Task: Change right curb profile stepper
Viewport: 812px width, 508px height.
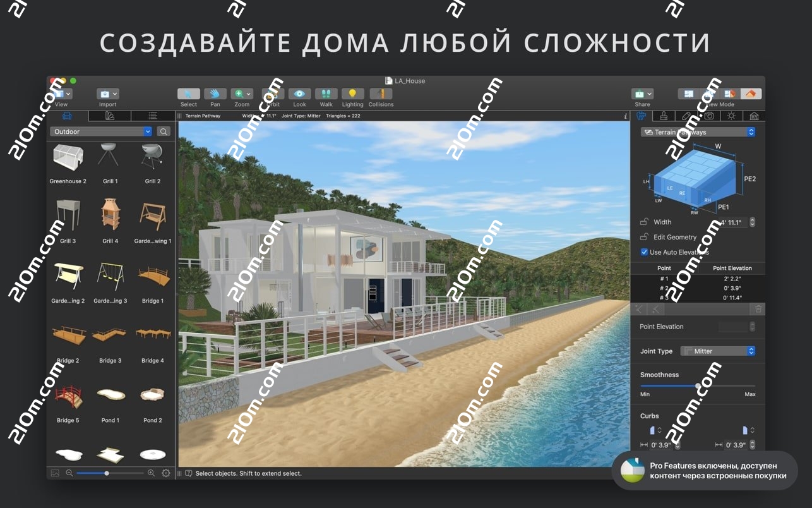Action: tap(752, 430)
